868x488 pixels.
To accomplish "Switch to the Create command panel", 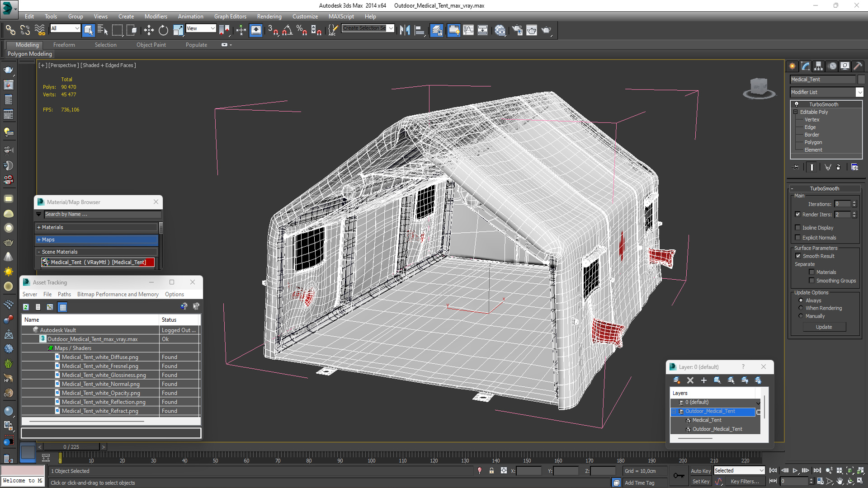I will [x=793, y=66].
